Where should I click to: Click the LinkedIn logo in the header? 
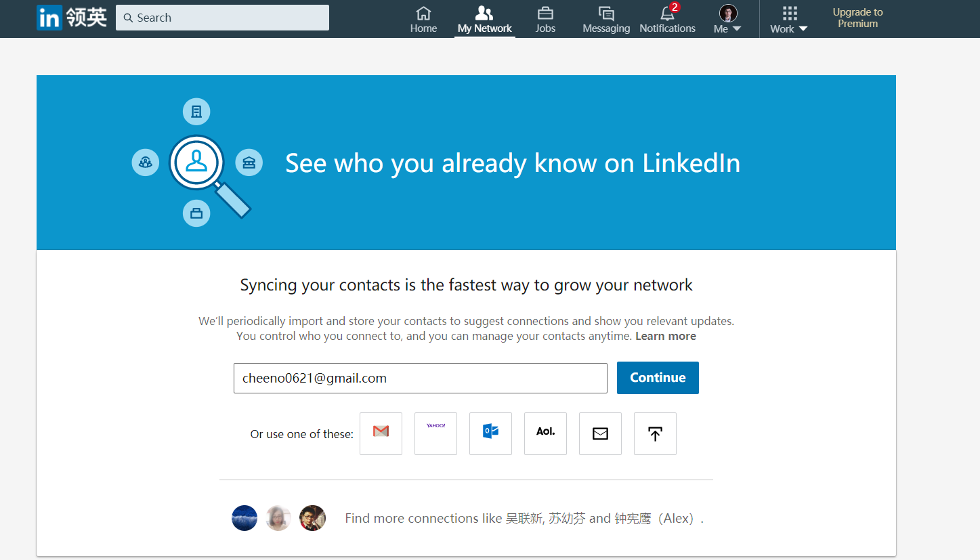click(72, 18)
